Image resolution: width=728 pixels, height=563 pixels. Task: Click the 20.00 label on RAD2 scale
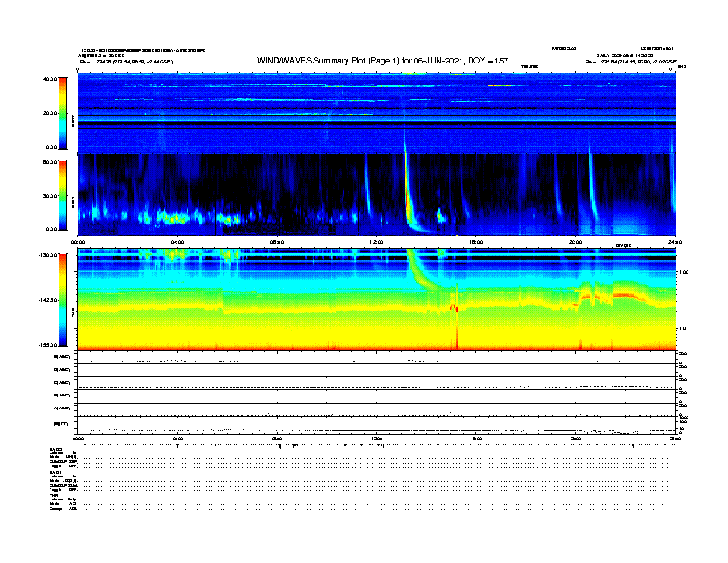click(x=50, y=113)
